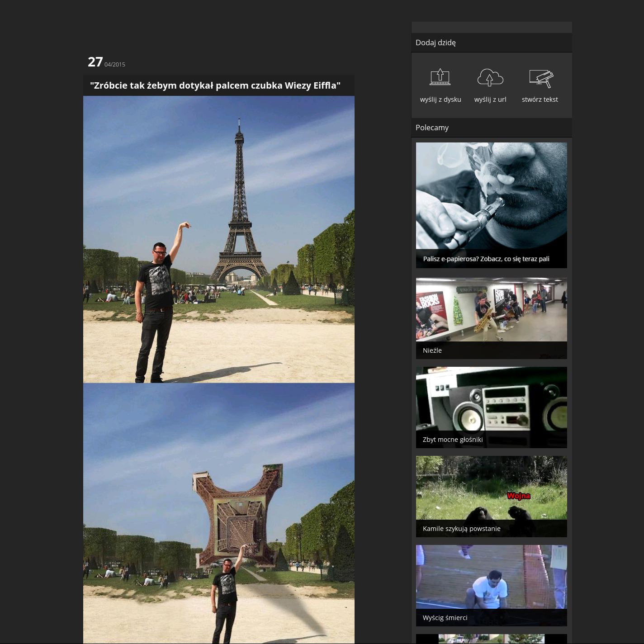Open the e-cigarette smoking thumbnail

491,195
